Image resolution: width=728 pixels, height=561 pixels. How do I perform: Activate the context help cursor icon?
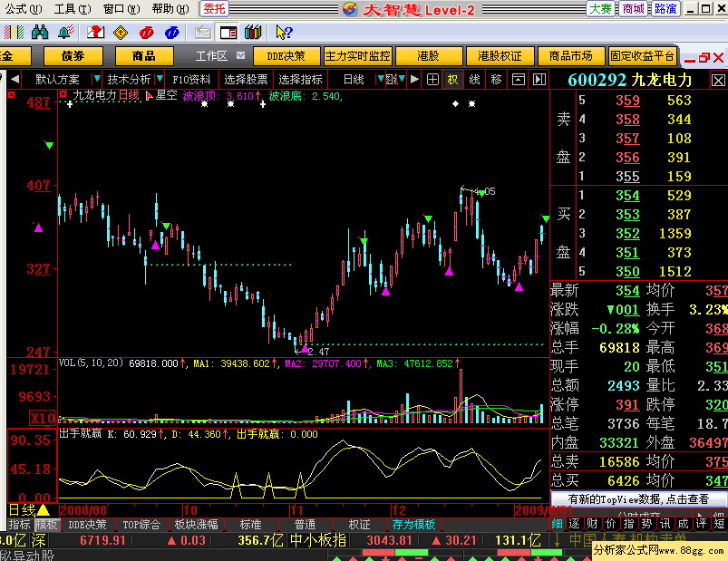tap(284, 32)
